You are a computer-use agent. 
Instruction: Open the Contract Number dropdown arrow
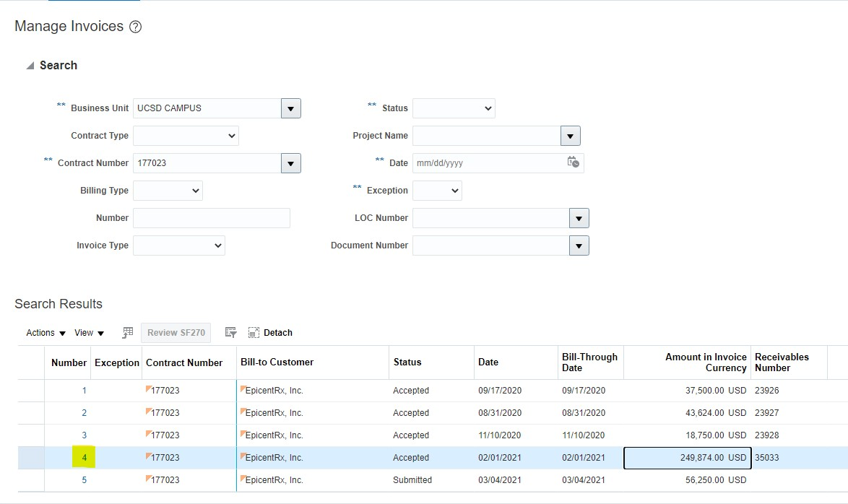[290, 163]
